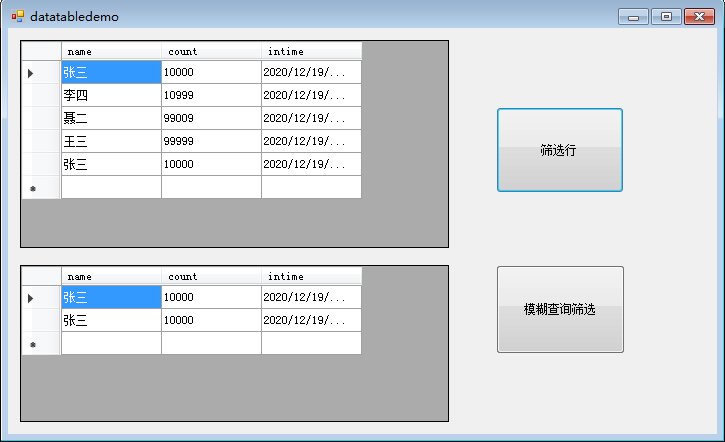Sort by name header in top grid
Image resolution: width=725 pixels, height=442 pixels.
[111, 51]
